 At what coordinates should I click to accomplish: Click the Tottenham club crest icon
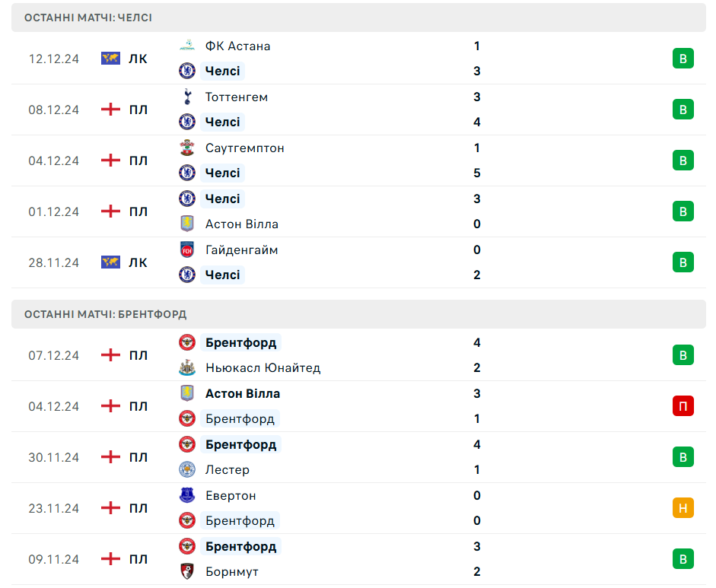[x=187, y=97]
